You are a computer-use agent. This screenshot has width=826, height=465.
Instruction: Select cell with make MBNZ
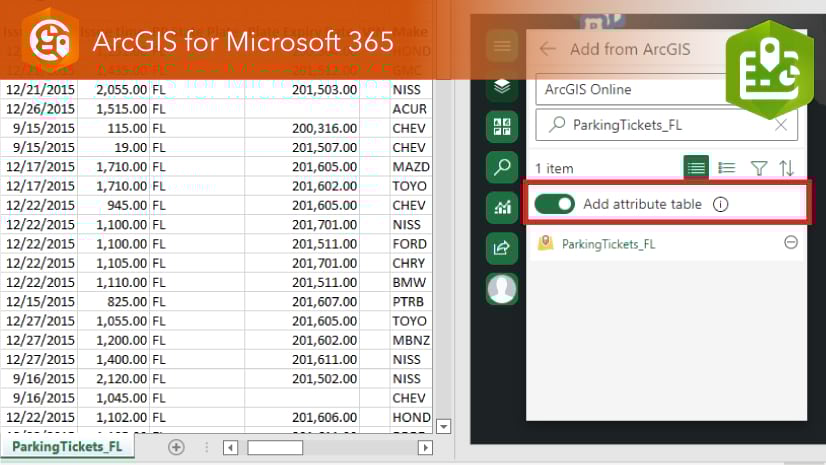click(x=411, y=341)
